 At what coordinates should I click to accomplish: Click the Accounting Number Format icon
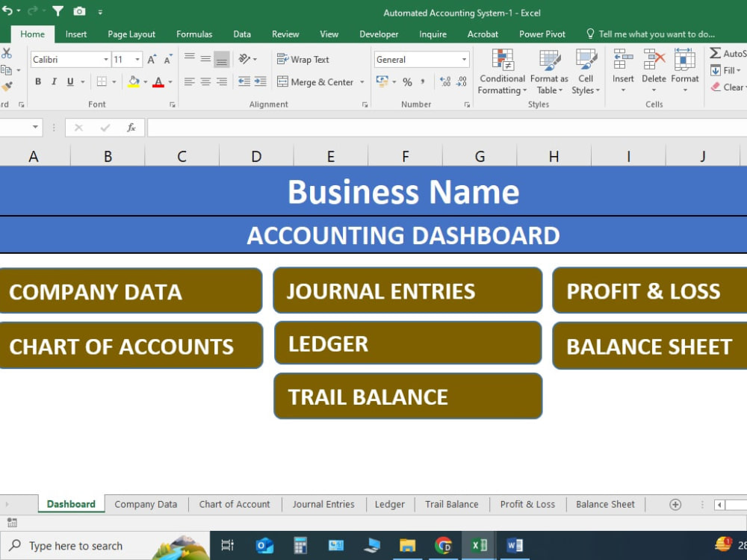pos(382,81)
